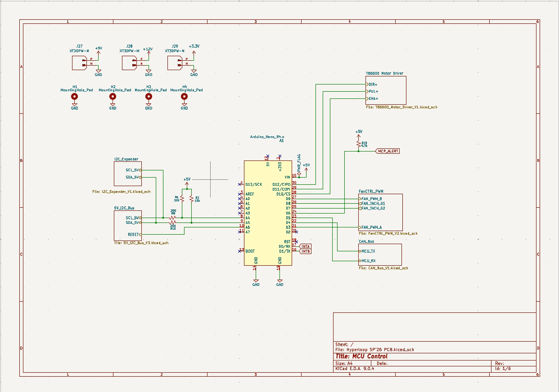
Task: Click the Arduino_Nano_R4.x value text
Action: coord(267,136)
